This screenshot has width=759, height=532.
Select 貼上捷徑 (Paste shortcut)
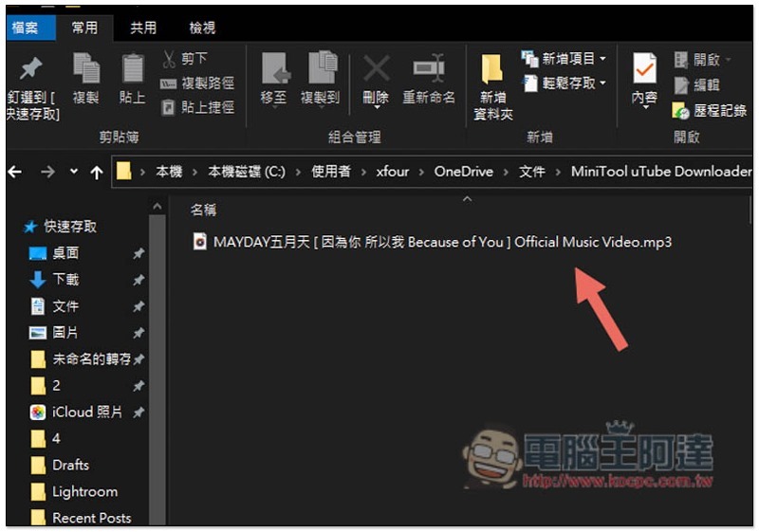(197, 107)
